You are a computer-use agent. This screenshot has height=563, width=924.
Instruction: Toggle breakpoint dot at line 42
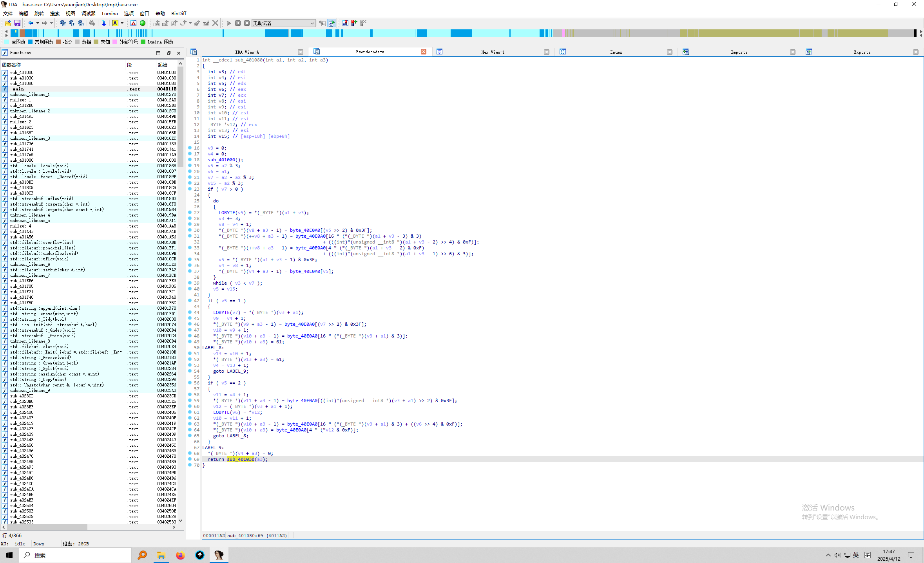tap(190, 300)
